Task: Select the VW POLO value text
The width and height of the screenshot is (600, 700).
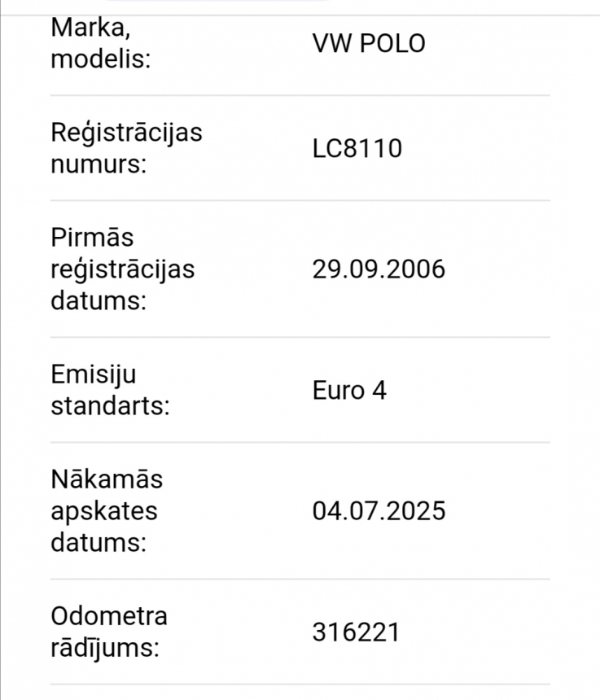Action: point(369,43)
